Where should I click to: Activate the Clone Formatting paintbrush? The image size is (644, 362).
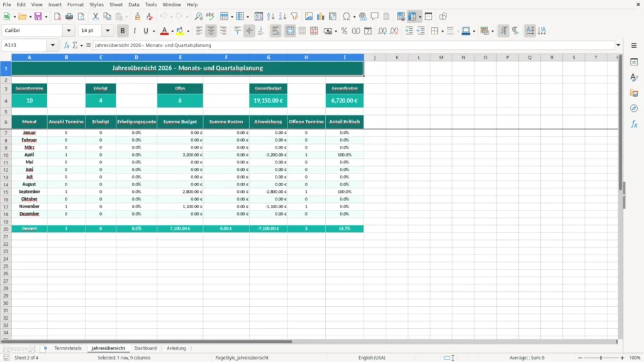pyautogui.click(x=138, y=16)
